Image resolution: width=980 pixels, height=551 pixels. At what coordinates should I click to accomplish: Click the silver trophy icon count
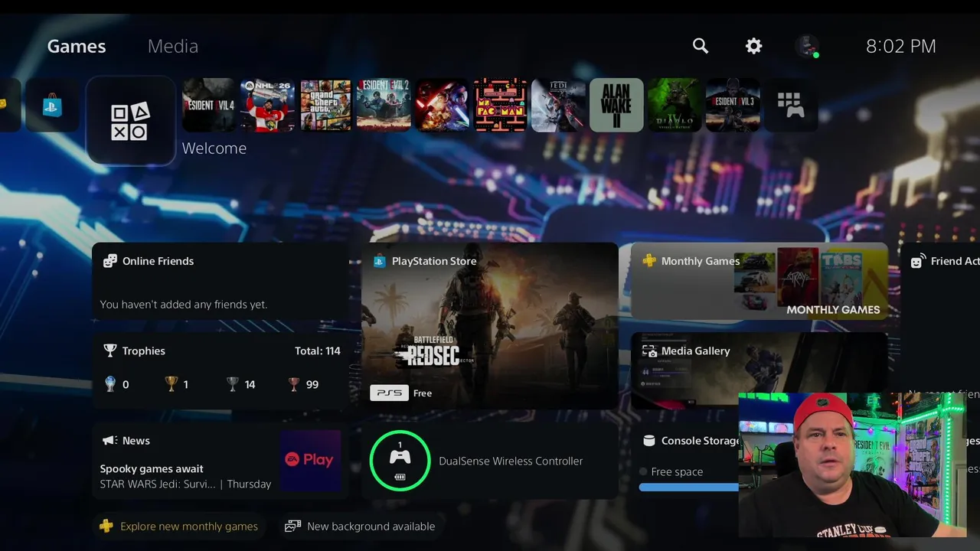tap(240, 384)
